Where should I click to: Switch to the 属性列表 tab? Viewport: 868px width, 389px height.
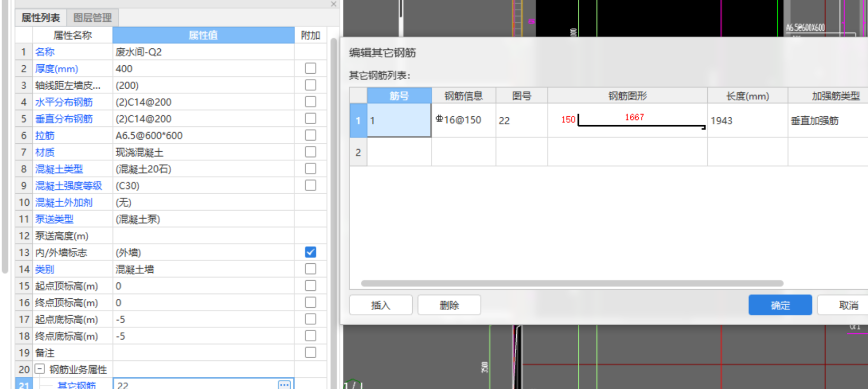click(40, 18)
